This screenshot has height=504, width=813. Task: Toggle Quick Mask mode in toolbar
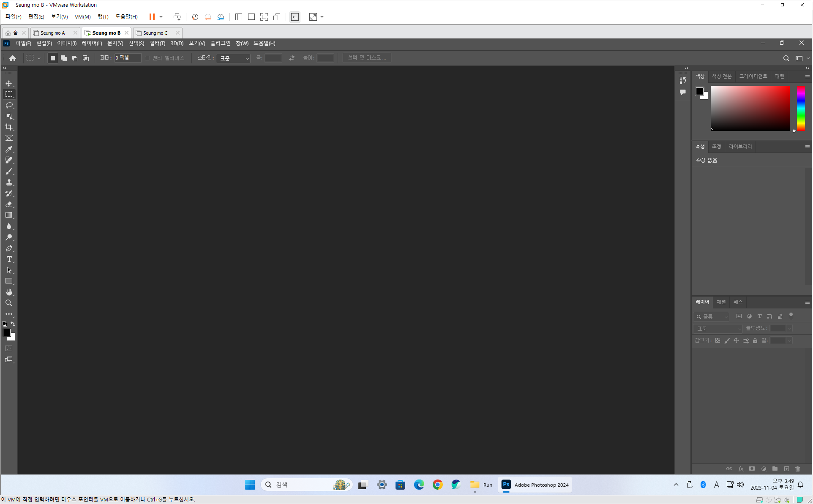(x=9, y=349)
